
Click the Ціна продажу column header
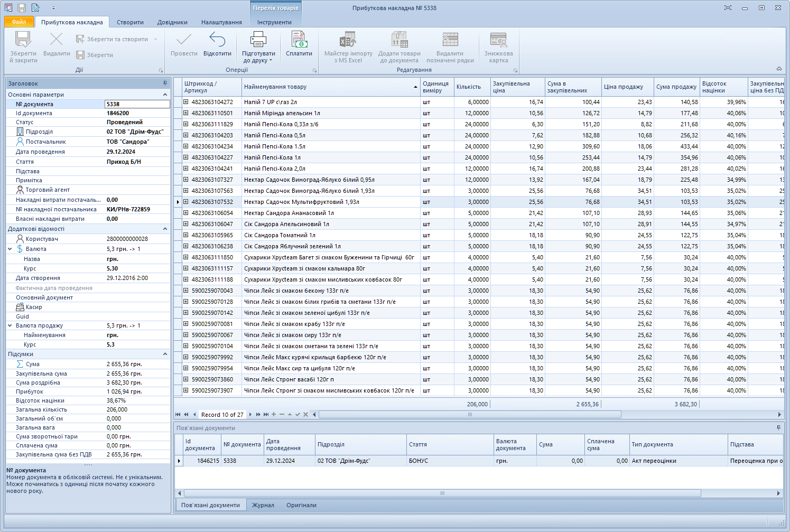[x=628, y=87]
